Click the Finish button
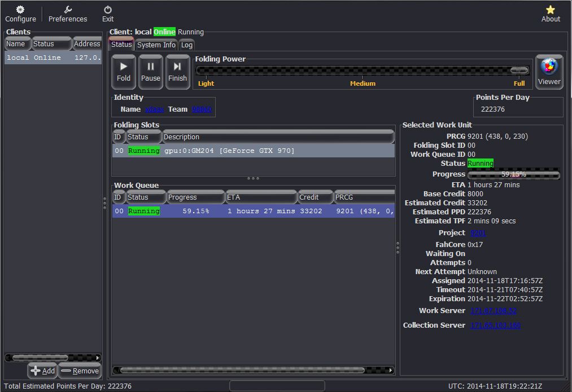Screen dimensions: 572x392 click(x=178, y=72)
